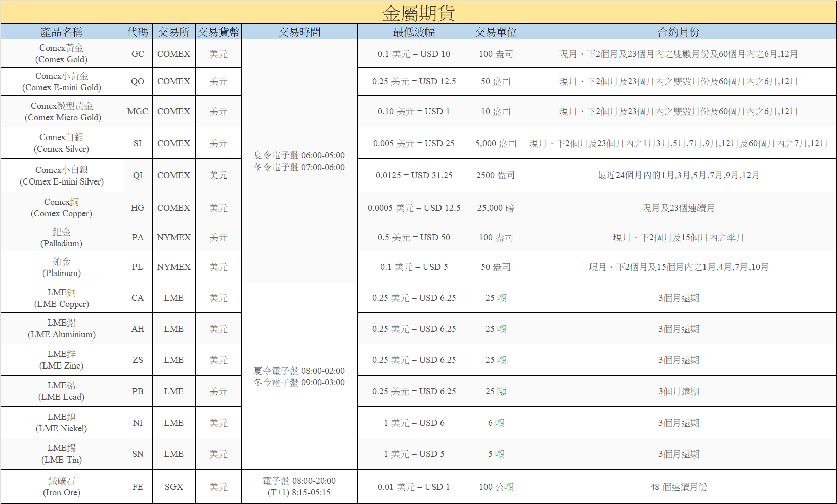
Task: Click the 最近24個月內的1月,3月,5月,7月,9月,12月 cell
Action: 679,175
